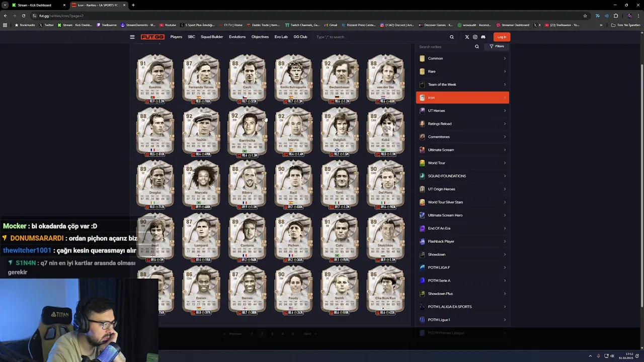Open the Evo Lab nav item
The width and height of the screenshot is (644, 362).
tap(281, 37)
